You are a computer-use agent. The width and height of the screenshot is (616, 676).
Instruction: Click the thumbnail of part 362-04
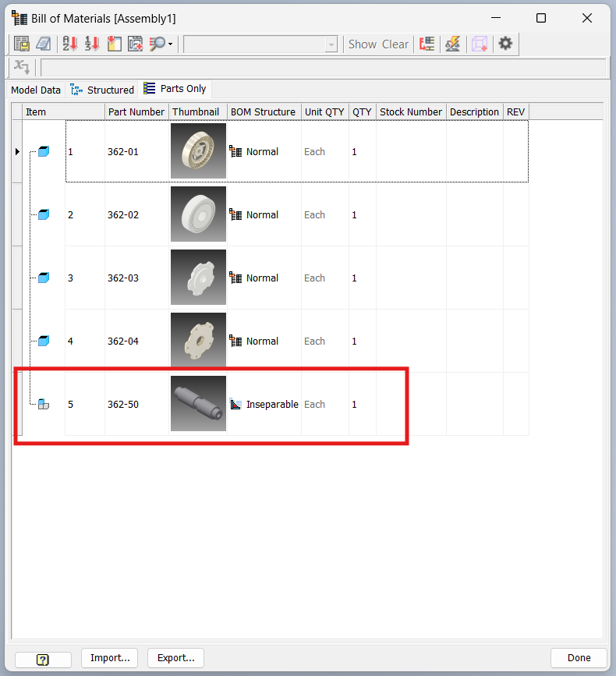click(198, 340)
